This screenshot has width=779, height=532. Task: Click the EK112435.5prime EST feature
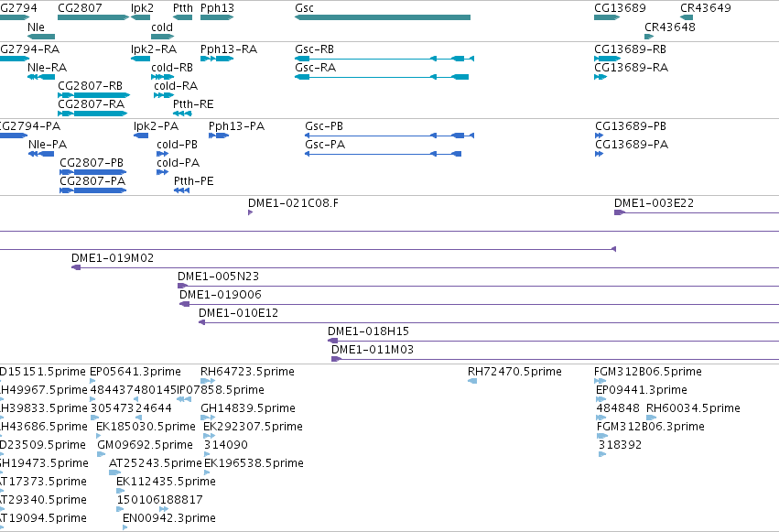coord(120,492)
